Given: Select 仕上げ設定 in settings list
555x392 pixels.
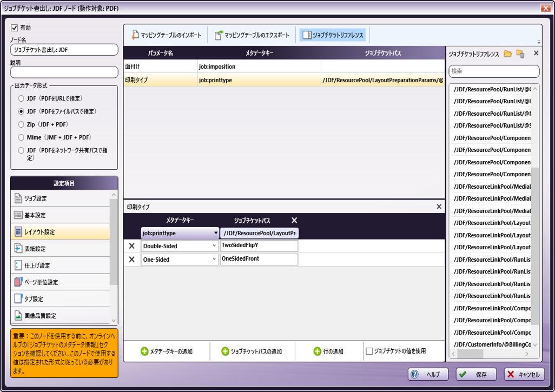Looking at the screenshot, I should [x=60, y=265].
